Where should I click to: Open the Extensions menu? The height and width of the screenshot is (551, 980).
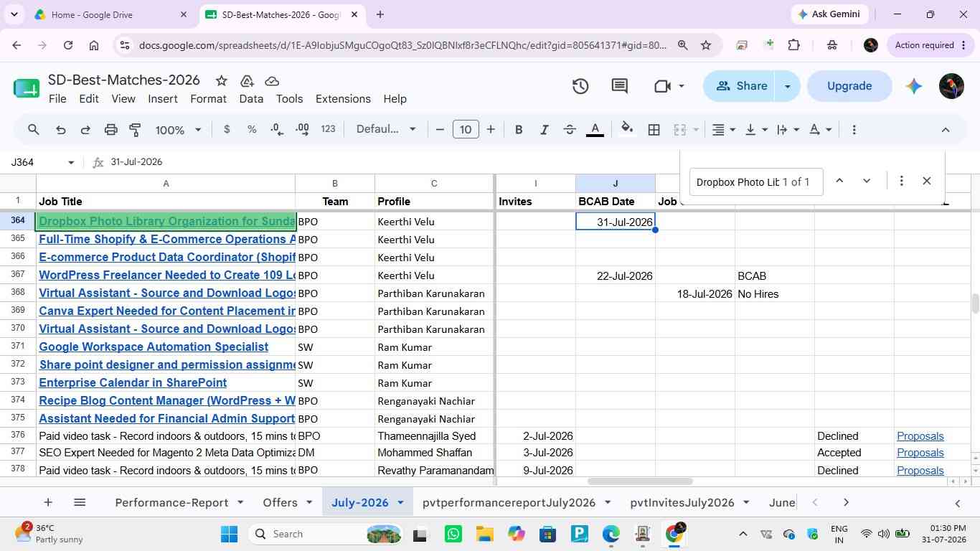point(343,99)
